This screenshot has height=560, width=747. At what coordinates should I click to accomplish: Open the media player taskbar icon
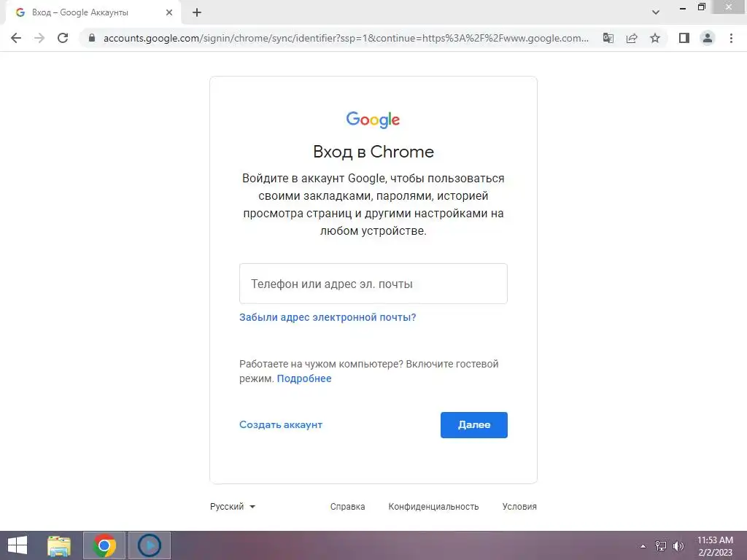(150, 545)
